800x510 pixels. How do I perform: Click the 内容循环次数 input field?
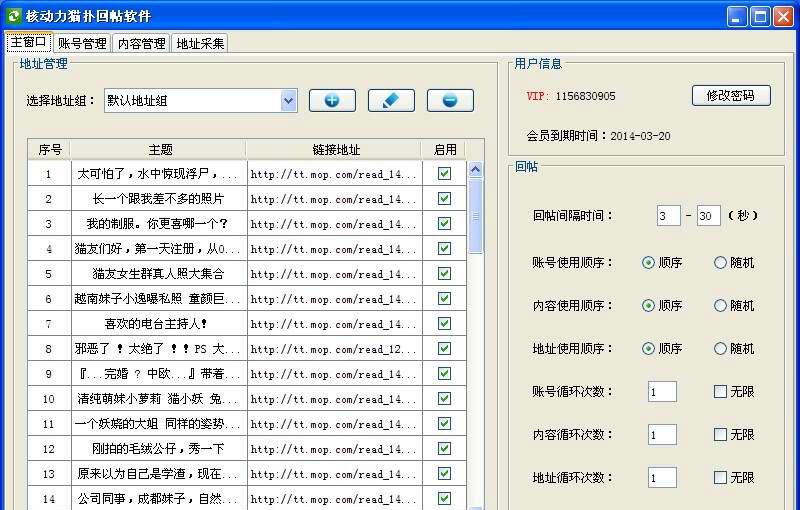point(662,435)
